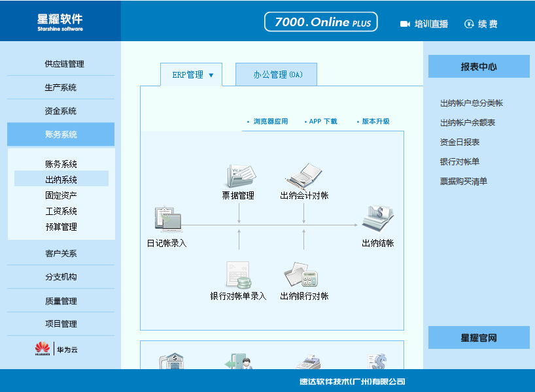
Task: Open 质量管理 in the sidebar
Action: pyautogui.click(x=61, y=301)
